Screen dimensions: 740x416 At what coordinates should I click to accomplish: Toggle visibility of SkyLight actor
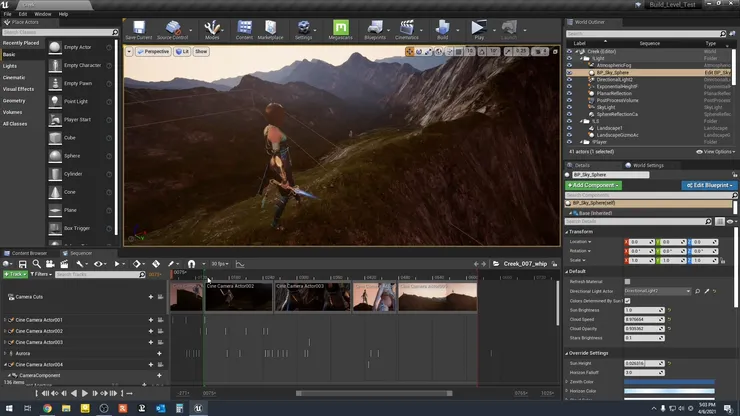tap(569, 107)
